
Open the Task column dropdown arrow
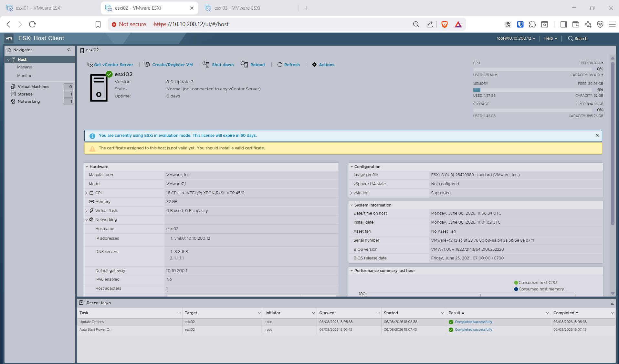(179, 313)
